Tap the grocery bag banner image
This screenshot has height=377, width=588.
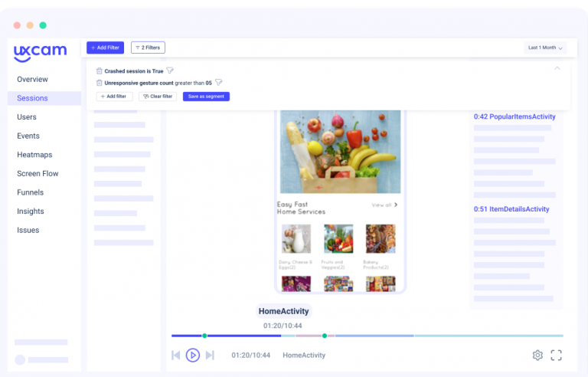pyautogui.click(x=341, y=152)
